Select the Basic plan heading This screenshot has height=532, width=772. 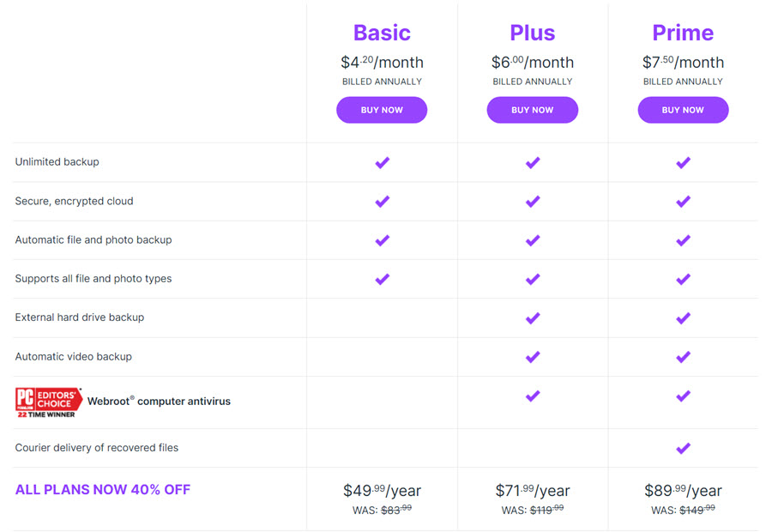[x=382, y=33]
